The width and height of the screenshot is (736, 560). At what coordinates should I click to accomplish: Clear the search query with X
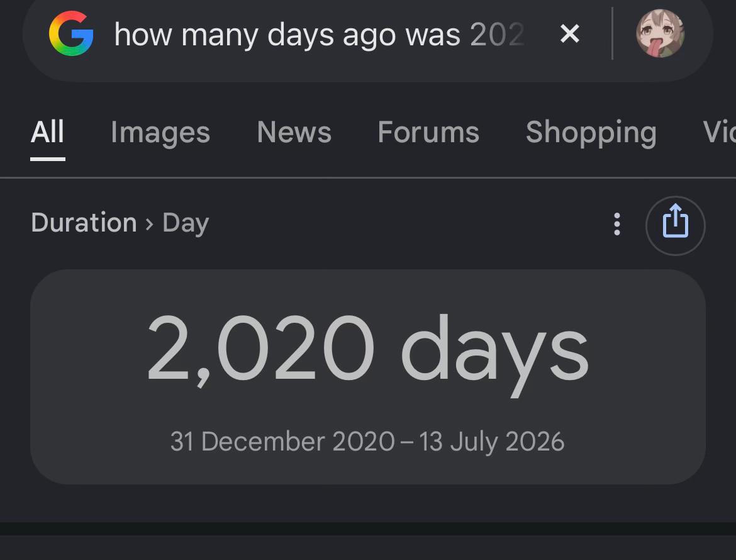click(570, 34)
